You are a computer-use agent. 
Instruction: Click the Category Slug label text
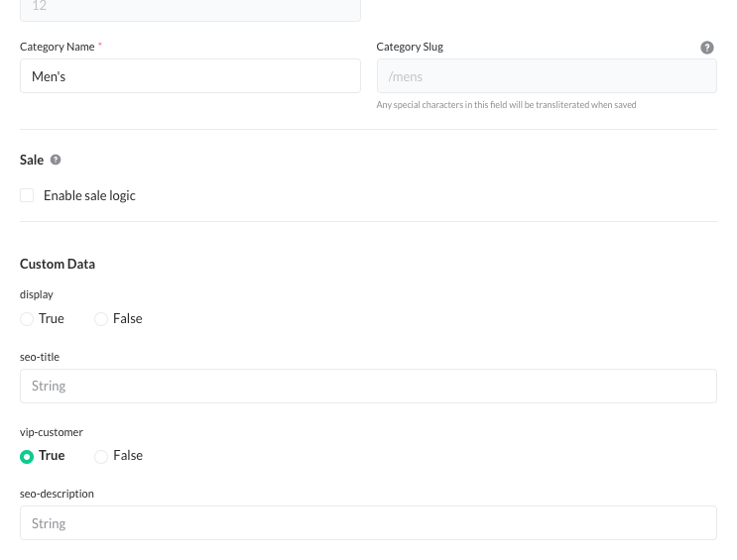pyautogui.click(x=410, y=47)
